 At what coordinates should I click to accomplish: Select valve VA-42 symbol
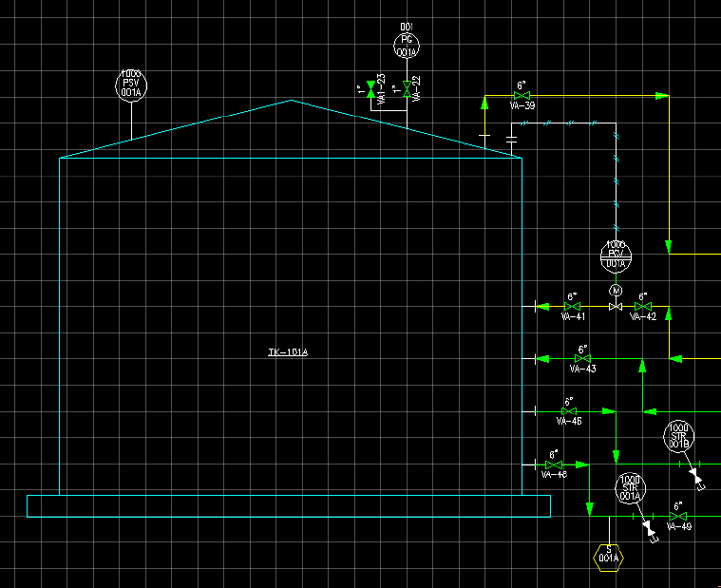[643, 307]
